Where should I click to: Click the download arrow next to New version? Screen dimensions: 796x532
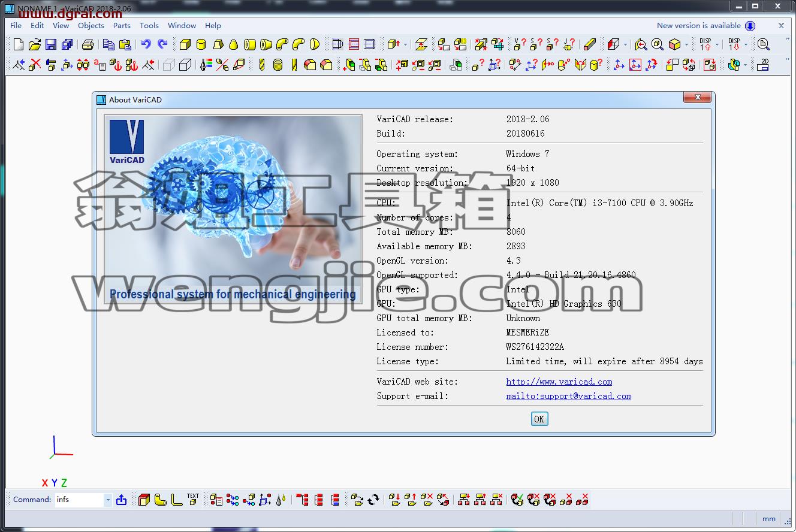[x=750, y=26]
